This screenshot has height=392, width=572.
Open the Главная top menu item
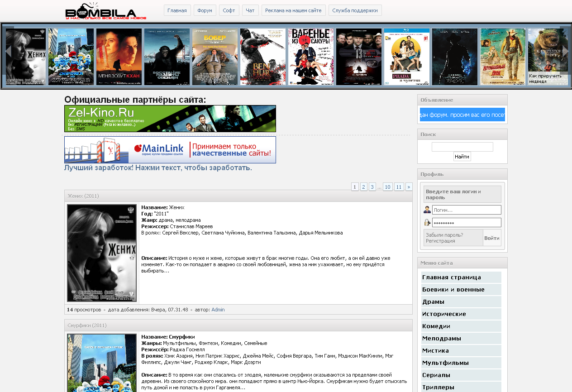tap(177, 10)
